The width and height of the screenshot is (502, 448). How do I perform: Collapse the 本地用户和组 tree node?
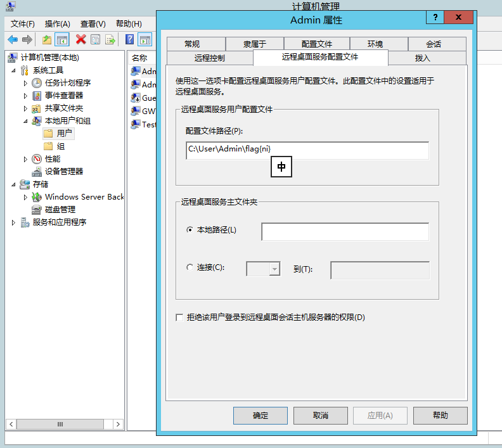pyautogui.click(x=25, y=120)
